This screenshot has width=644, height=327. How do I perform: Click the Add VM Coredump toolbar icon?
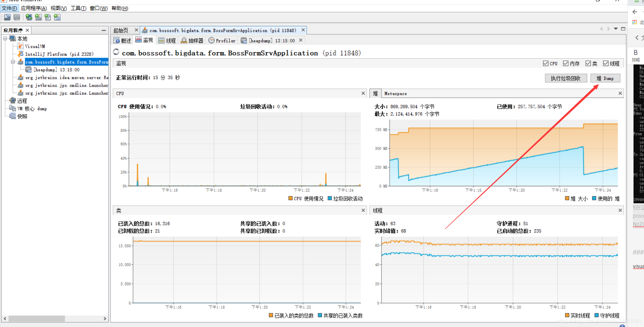tap(48, 17)
